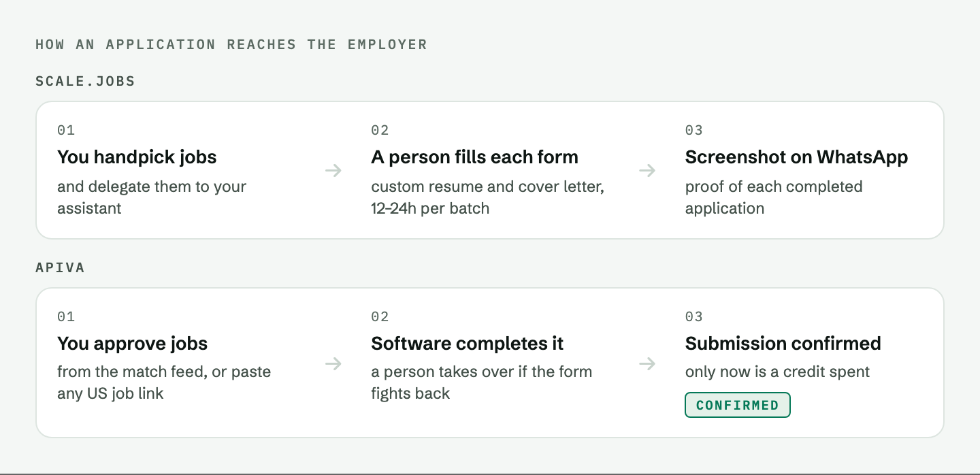This screenshot has height=475, width=980.
Task: Click 'You approve jobs' step title
Action: coord(133,344)
